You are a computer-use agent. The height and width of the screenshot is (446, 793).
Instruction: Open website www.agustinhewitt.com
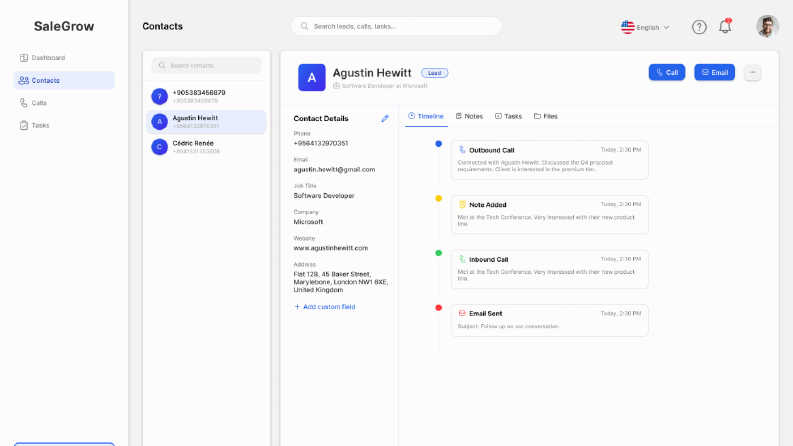click(x=331, y=248)
